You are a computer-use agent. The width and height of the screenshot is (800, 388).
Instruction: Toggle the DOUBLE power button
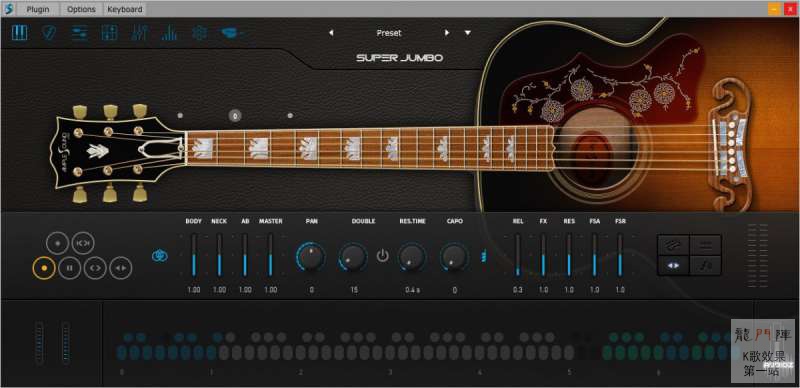(x=382, y=256)
